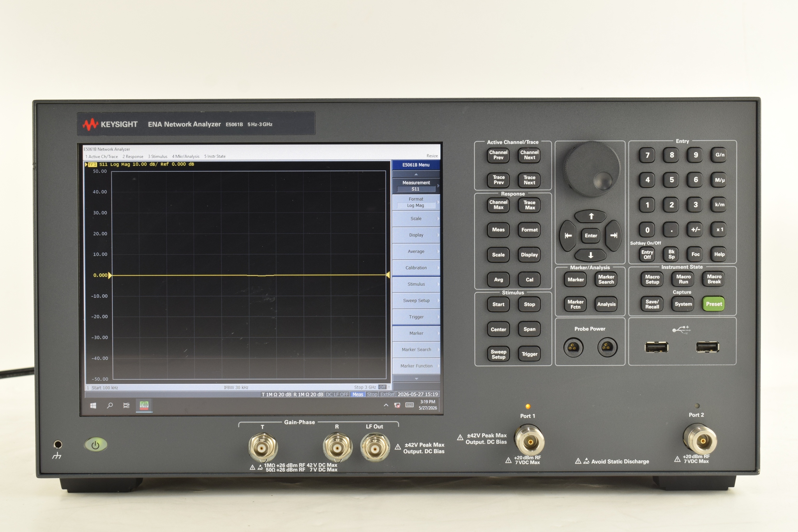The height and width of the screenshot is (532, 798).
Task: Tap the Macro Setup hardware key
Action: (652, 279)
